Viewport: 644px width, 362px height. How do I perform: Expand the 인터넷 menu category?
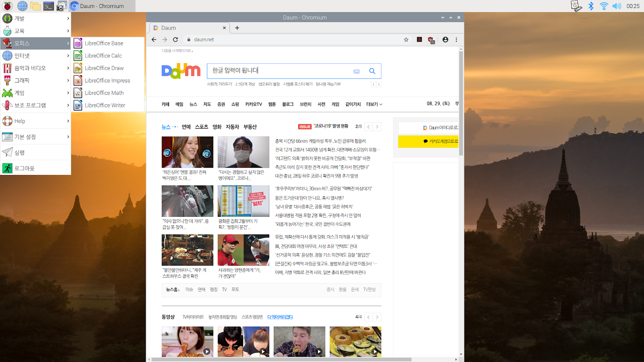click(x=36, y=56)
